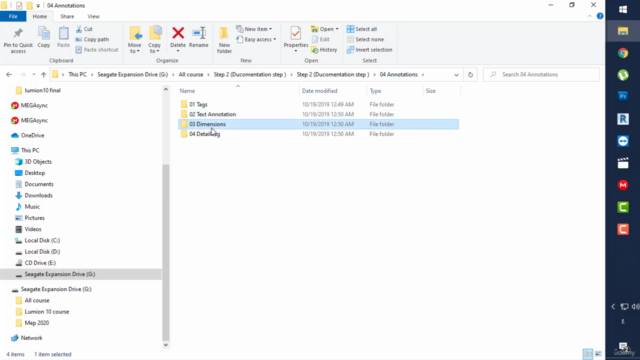The width and height of the screenshot is (640, 360).
Task: Open the Easy access dropdown
Action: [x=256, y=40]
